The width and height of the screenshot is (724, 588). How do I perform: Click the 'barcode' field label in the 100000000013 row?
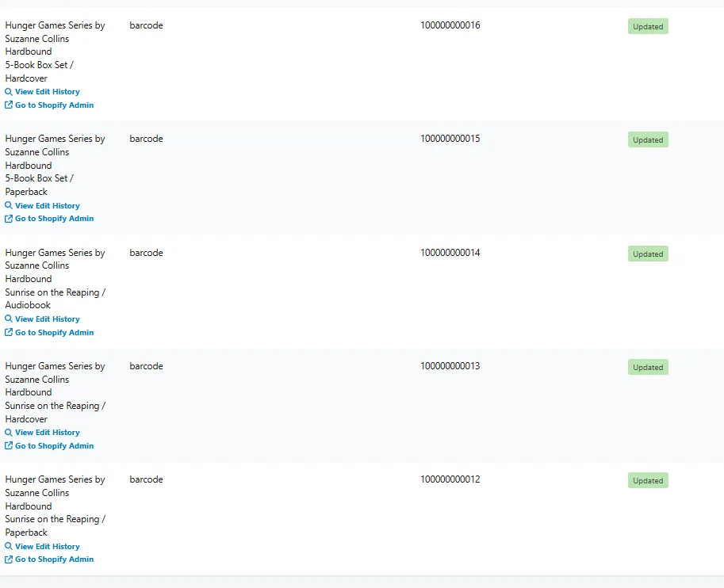[x=146, y=366]
